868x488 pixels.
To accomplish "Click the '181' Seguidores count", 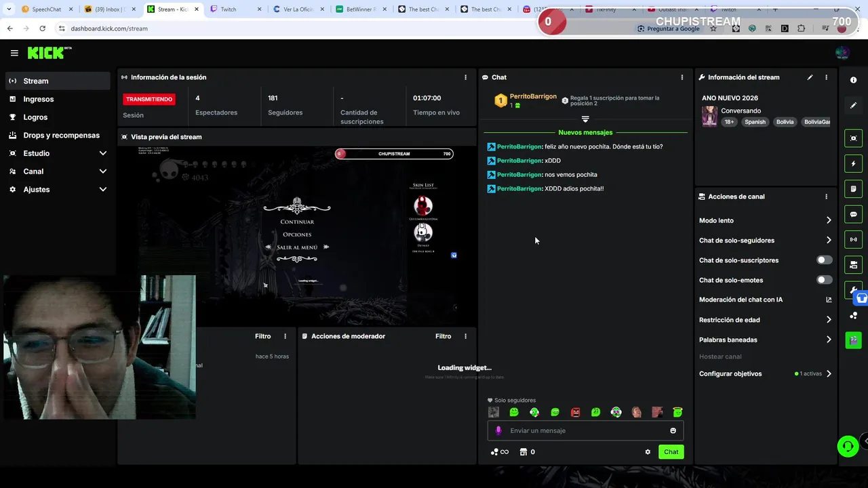I will coord(273,98).
